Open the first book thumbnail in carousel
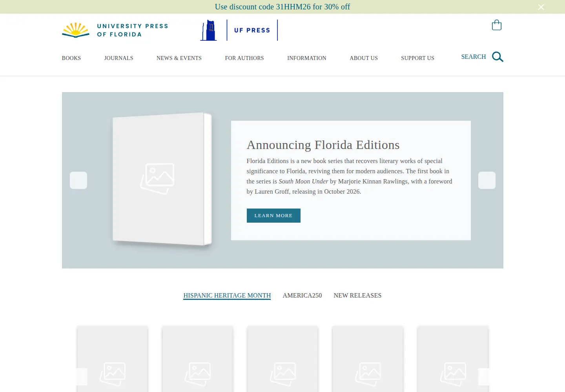The height and width of the screenshot is (392, 565). point(113,359)
